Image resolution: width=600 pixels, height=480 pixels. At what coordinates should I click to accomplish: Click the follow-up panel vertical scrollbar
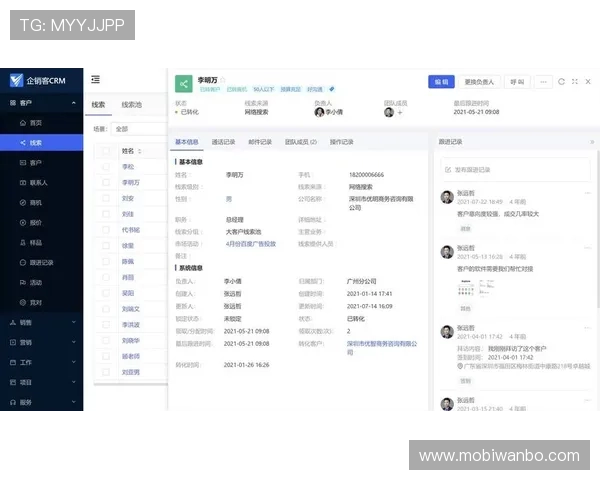(598, 228)
